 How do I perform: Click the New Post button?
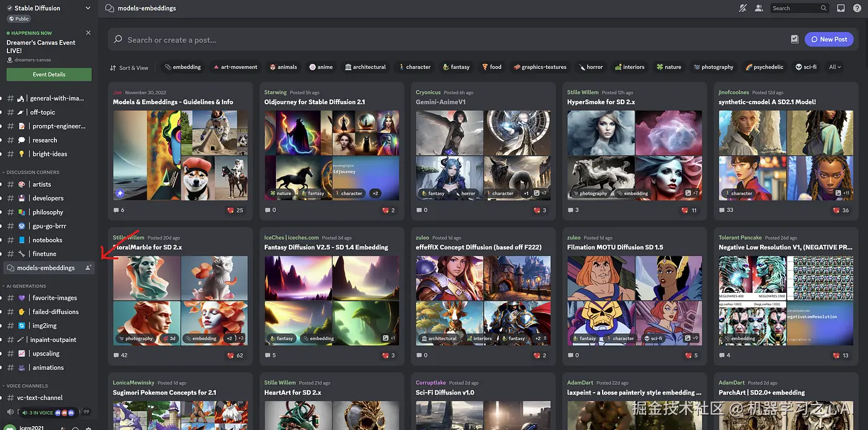point(829,38)
